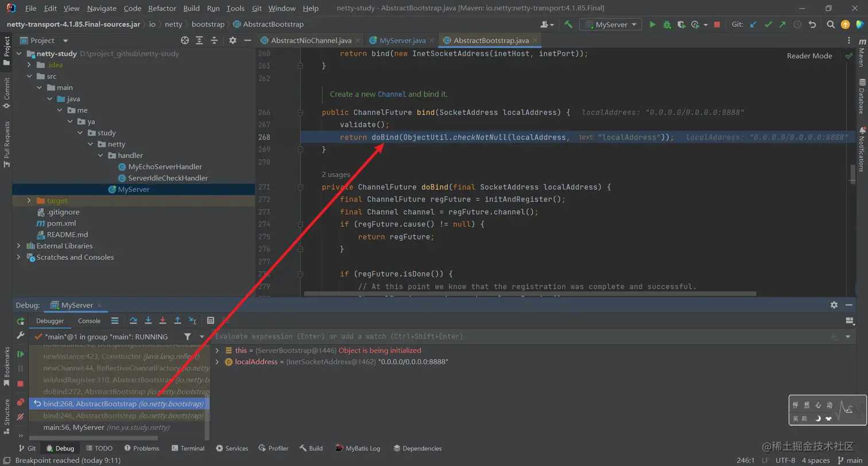View breakpoints with the red circles icon
Screen dimensions: 868x466
tap(21, 402)
